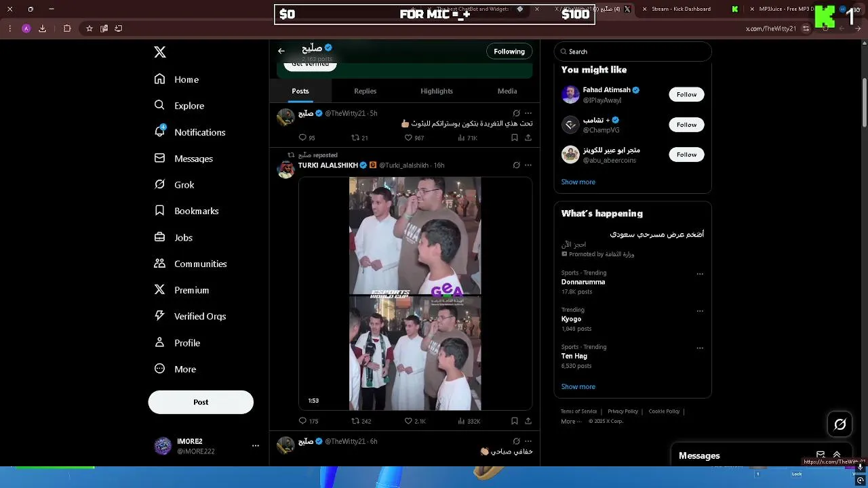This screenshot has height=488, width=868.
Task: Click the floating Grok button
Action: pyautogui.click(x=840, y=424)
